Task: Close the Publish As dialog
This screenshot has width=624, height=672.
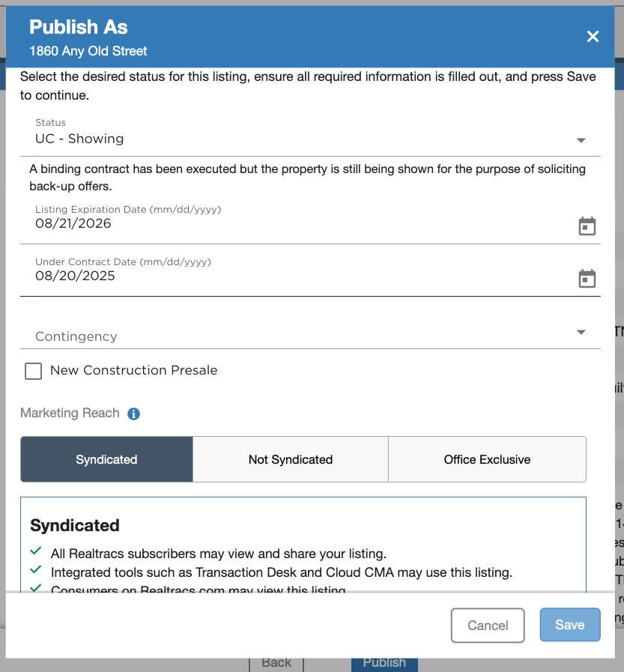Action: (593, 37)
